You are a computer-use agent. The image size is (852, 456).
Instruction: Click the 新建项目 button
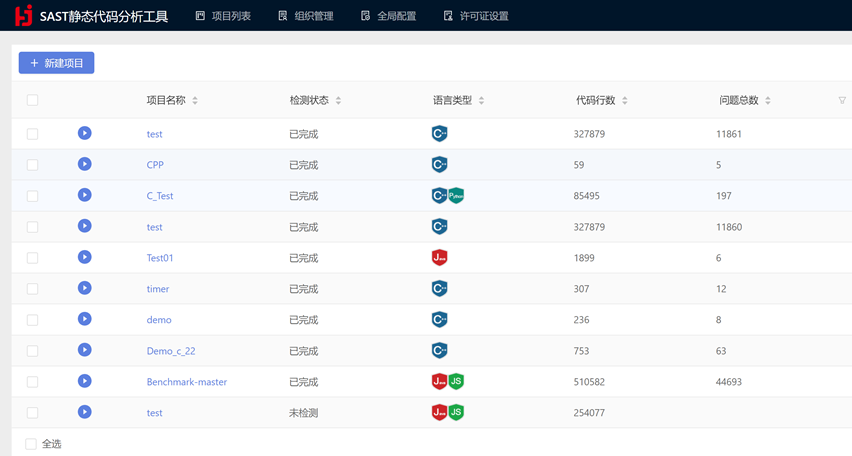[56, 63]
